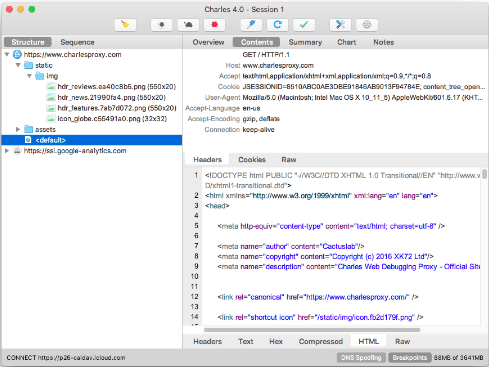Switch to the Sequence view

[77, 42]
